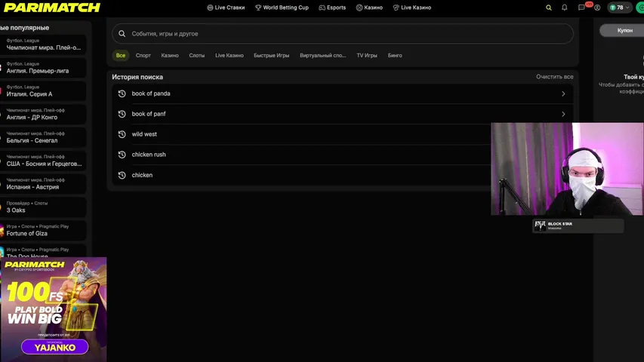Select the Виртуальный спо... filter tab
This screenshot has height=362, width=644.
(323, 55)
